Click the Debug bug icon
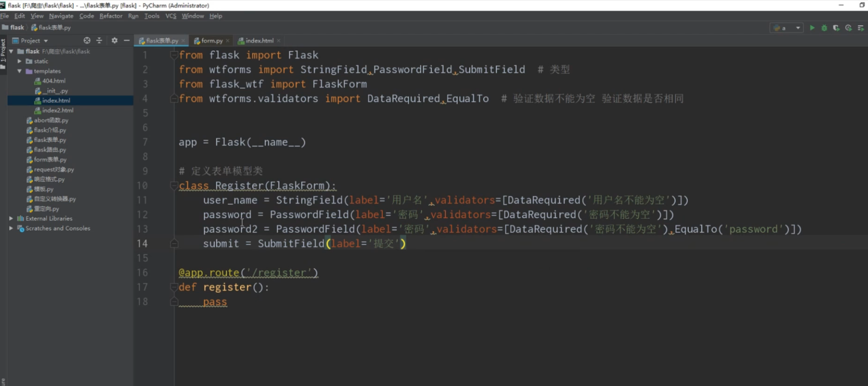The width and height of the screenshot is (868, 386). [x=824, y=28]
